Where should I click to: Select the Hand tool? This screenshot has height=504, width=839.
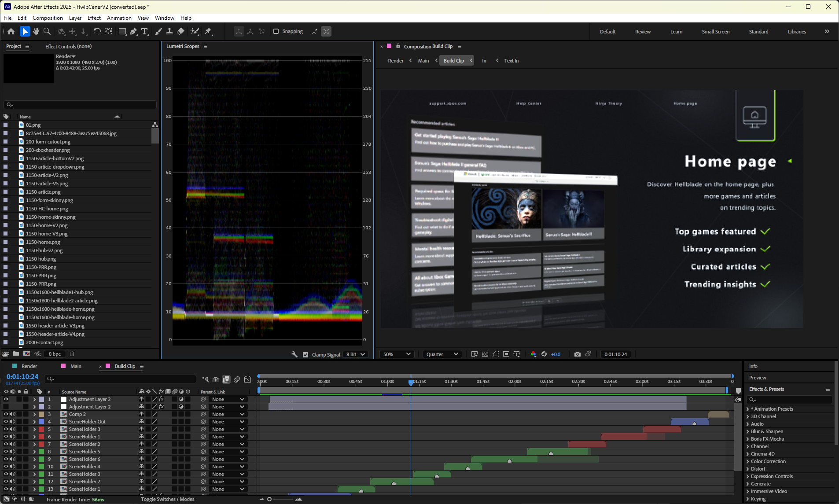[x=36, y=31]
